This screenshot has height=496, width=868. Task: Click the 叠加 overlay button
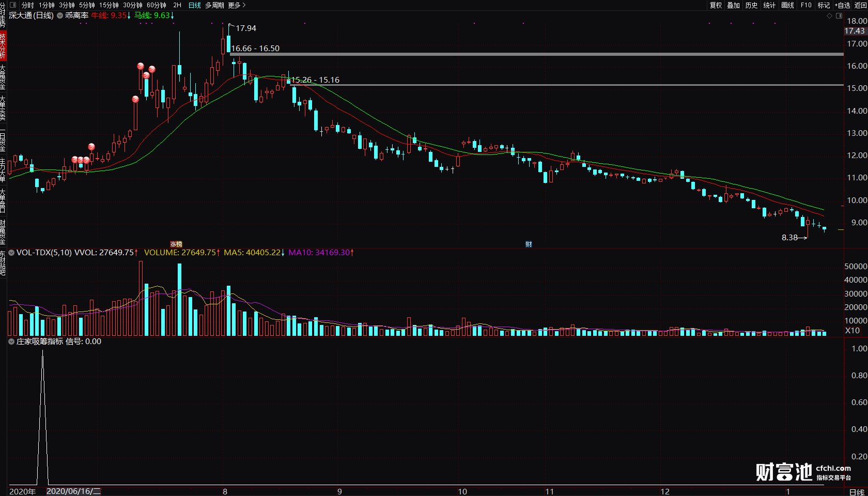[x=734, y=5]
